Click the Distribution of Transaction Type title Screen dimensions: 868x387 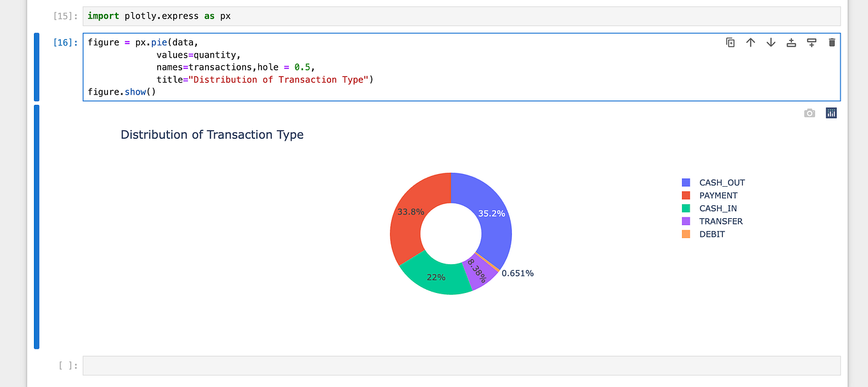[x=212, y=134]
